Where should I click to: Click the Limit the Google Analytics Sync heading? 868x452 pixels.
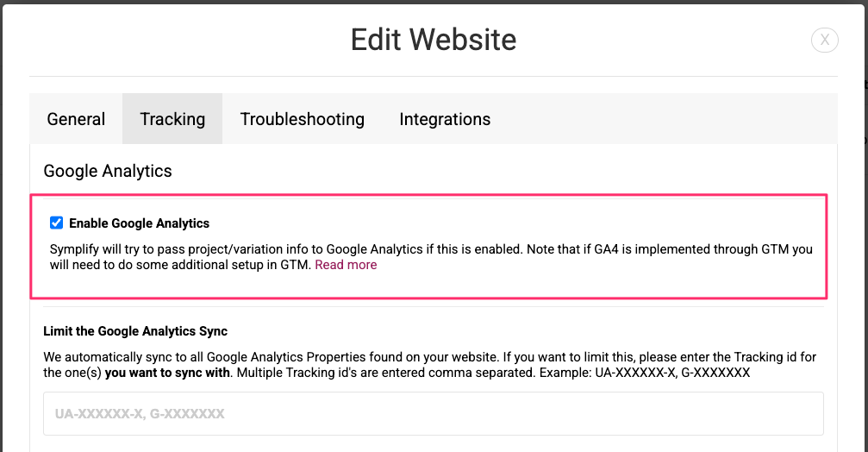135,331
